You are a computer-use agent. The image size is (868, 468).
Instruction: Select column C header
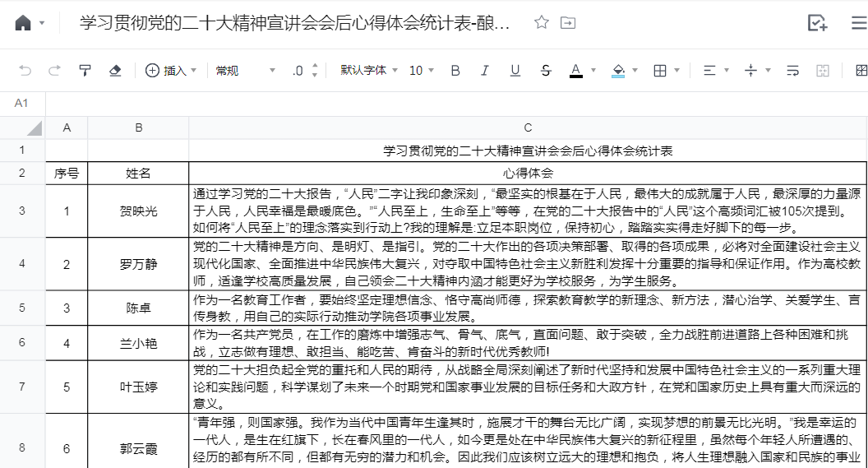click(x=528, y=128)
